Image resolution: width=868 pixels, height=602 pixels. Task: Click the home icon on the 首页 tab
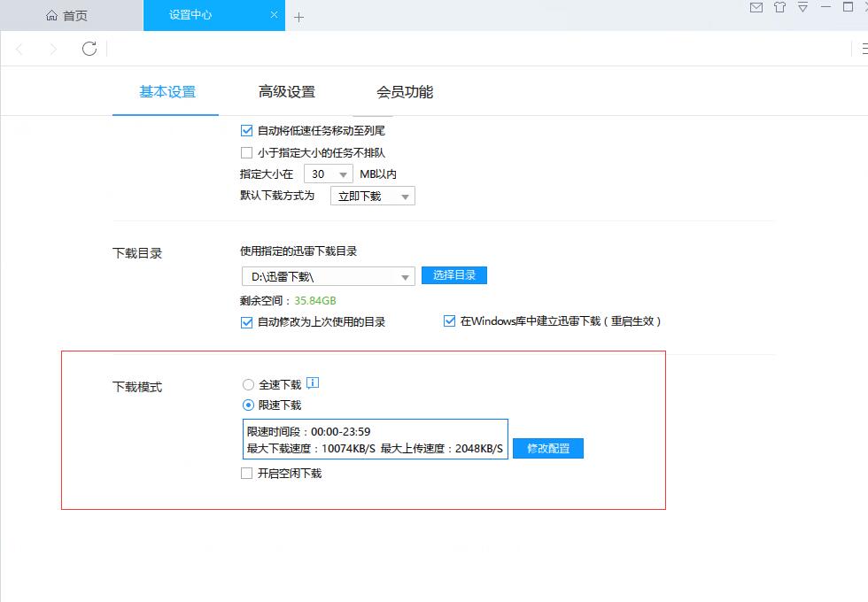pyautogui.click(x=52, y=14)
